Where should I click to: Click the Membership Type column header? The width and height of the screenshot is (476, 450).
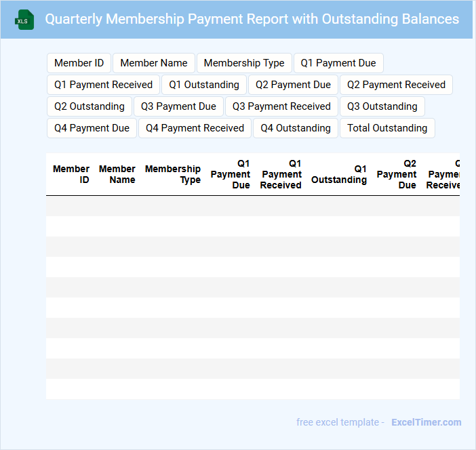173,174
